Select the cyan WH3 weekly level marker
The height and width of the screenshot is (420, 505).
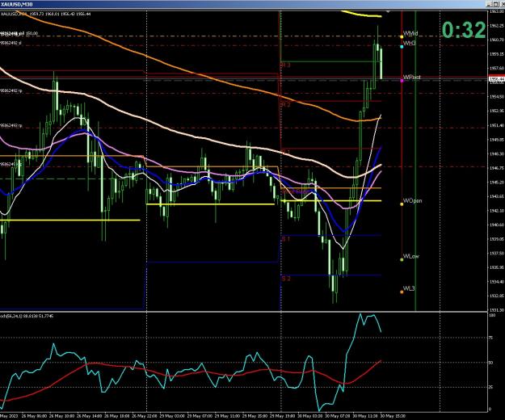point(402,47)
